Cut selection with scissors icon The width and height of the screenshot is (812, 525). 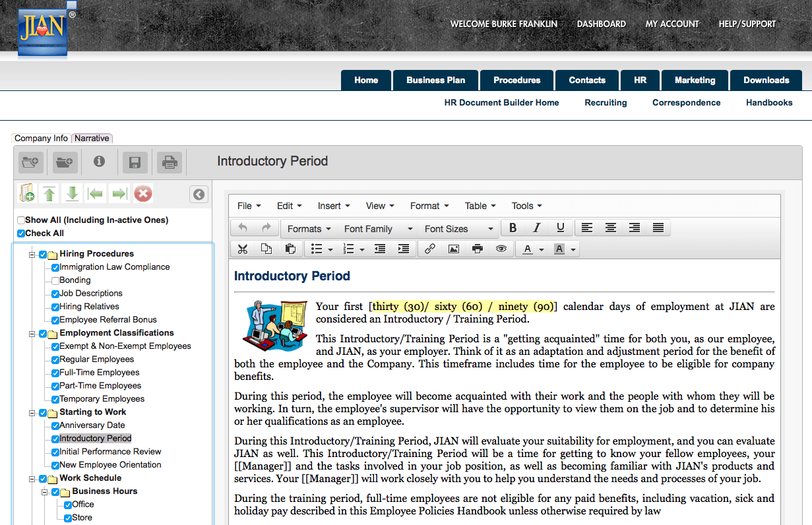point(243,249)
